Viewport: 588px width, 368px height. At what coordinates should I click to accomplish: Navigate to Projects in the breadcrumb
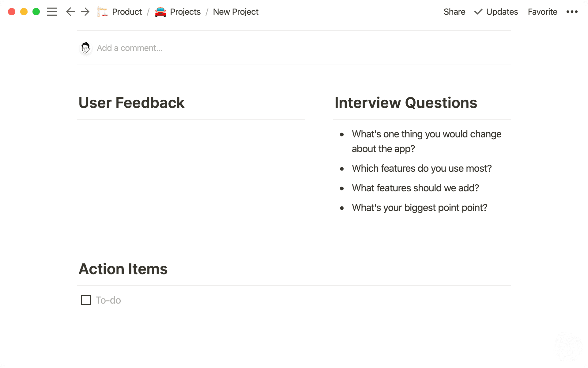coord(185,12)
